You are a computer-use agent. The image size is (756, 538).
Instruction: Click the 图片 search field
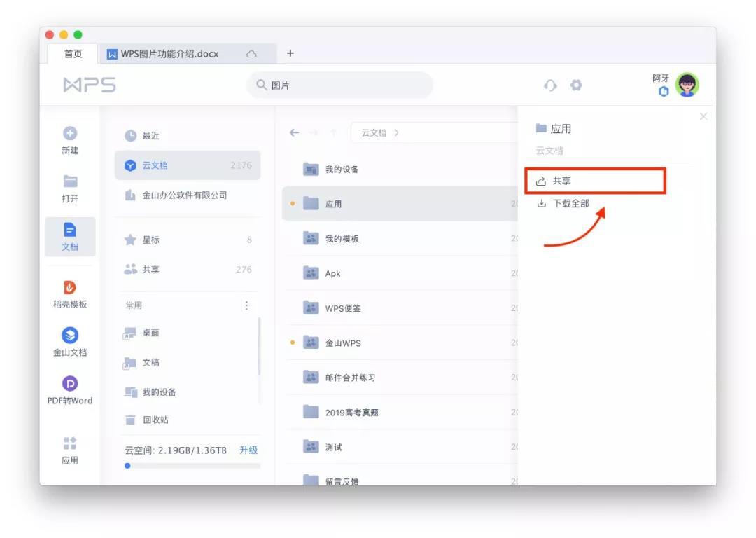tap(339, 84)
